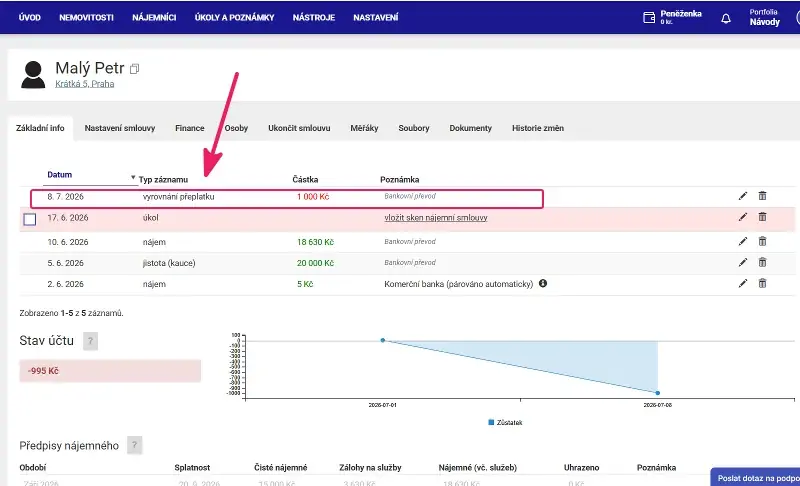Delete the úkol record from 17. 6. 2026
The image size is (800, 486).
coord(762,217)
